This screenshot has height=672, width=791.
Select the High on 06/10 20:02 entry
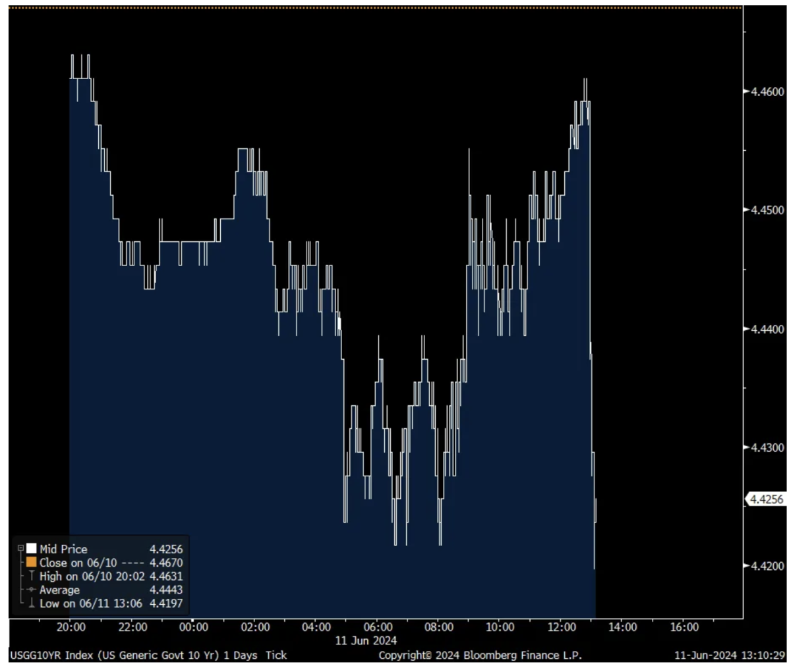[x=92, y=576]
